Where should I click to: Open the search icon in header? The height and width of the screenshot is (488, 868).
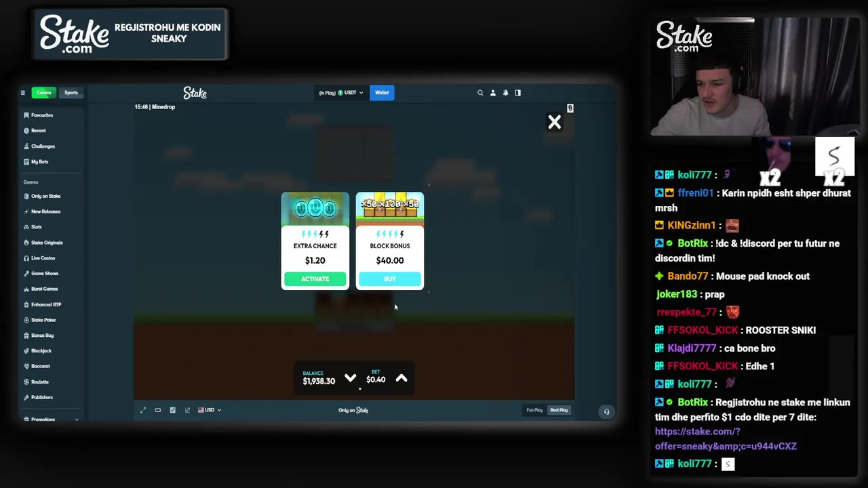tap(480, 93)
